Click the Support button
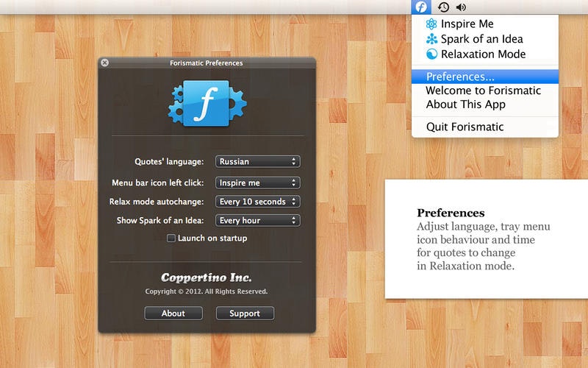 [x=245, y=314]
